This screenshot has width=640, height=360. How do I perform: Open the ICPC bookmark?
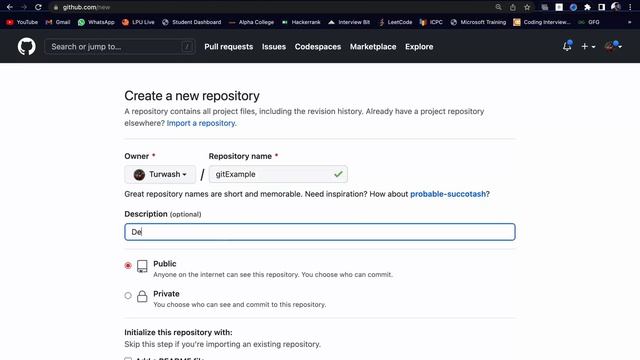[431, 22]
